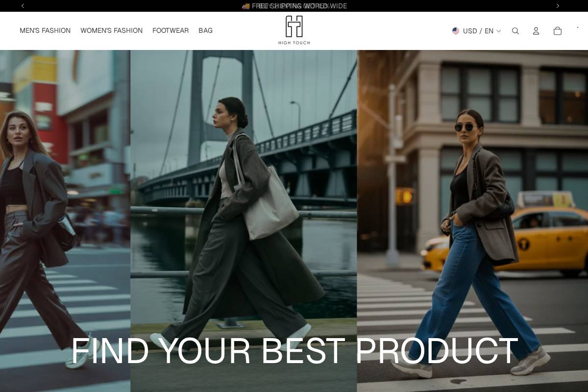Click the left arrow on the announcement bar
This screenshot has width=588, height=392.
pos(23,6)
